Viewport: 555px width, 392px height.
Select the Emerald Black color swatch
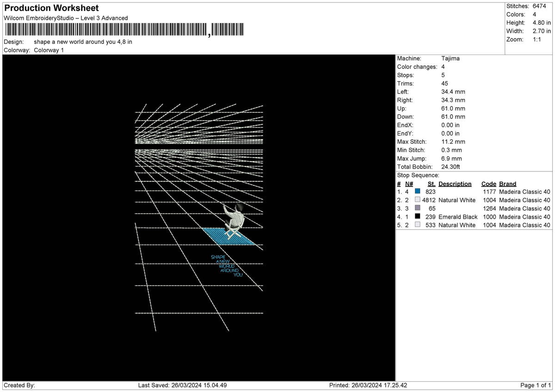click(418, 216)
